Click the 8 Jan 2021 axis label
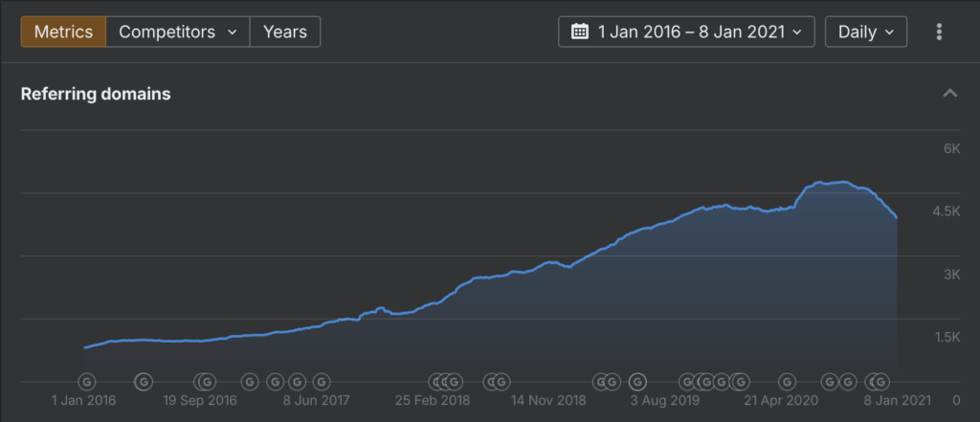Image resolution: width=980 pixels, height=422 pixels. pos(898,400)
